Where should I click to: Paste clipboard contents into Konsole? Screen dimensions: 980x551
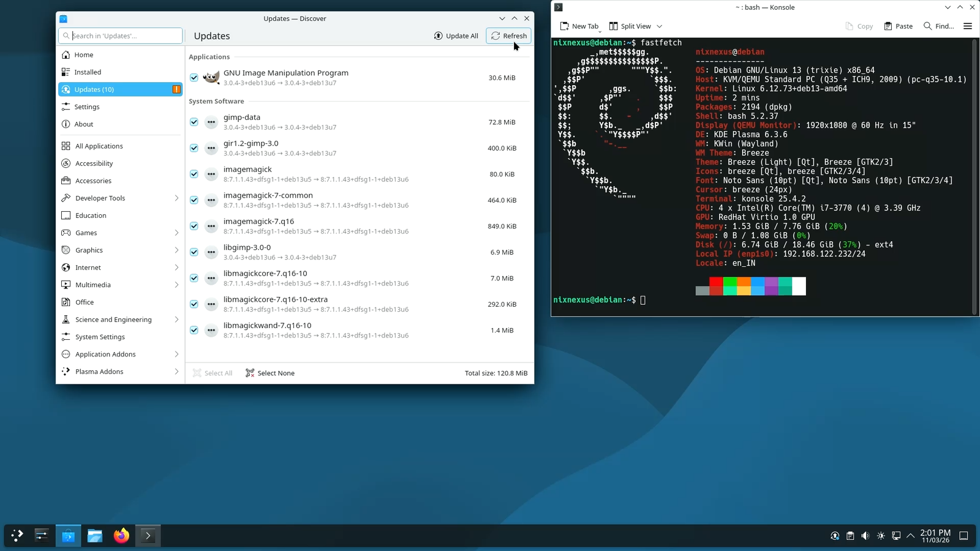click(x=898, y=26)
